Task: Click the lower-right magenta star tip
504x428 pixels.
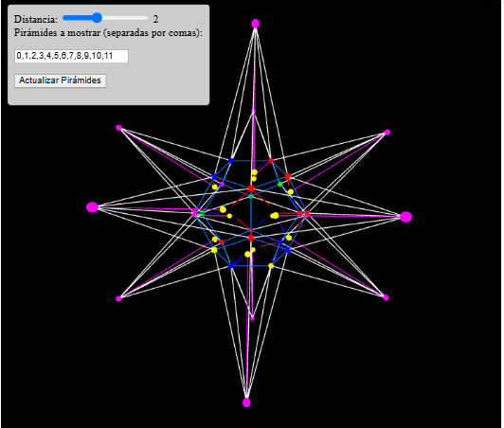Action: coord(386,297)
